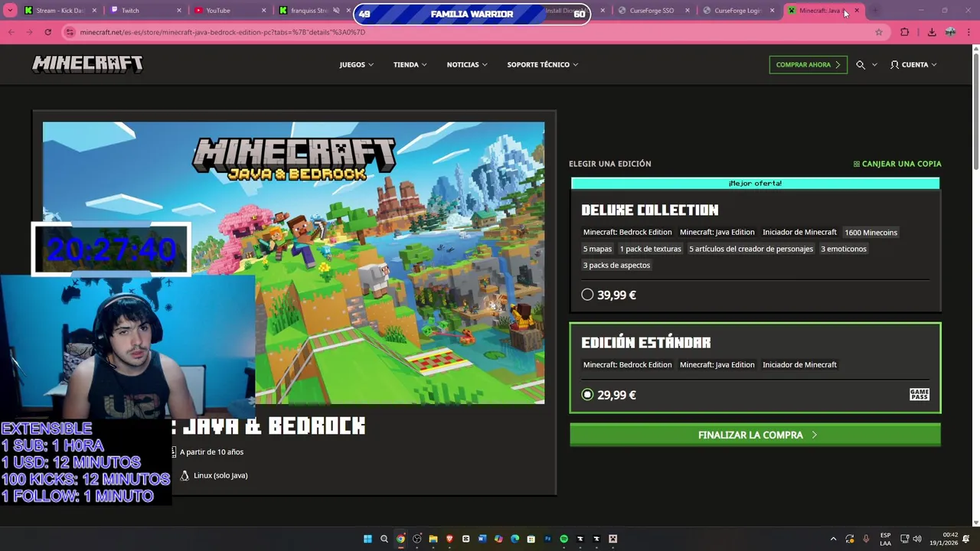Click the '5 mapas' tag
The image size is (980, 551).
(x=597, y=249)
